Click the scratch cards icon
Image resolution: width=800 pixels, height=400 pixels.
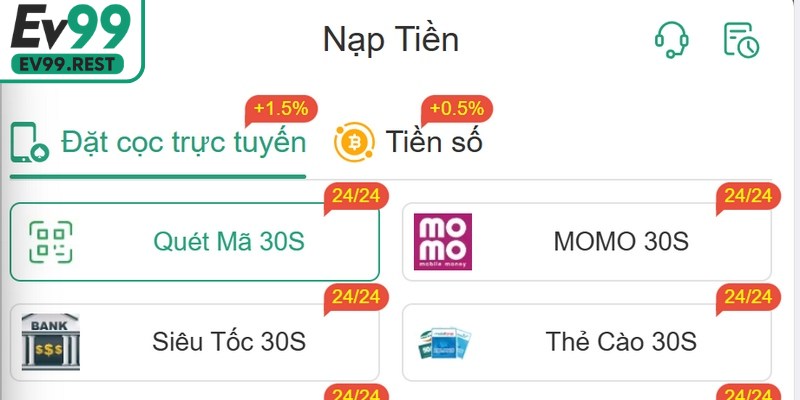point(445,343)
